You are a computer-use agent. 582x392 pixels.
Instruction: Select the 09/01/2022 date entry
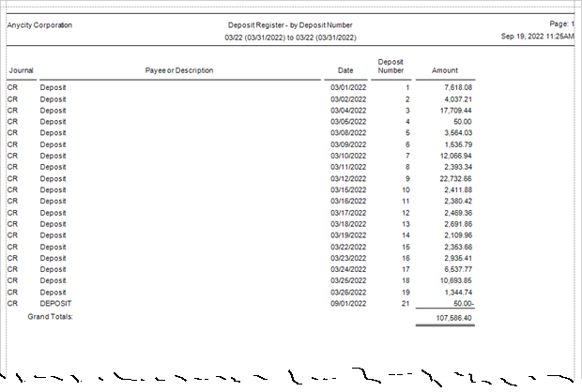345,304
